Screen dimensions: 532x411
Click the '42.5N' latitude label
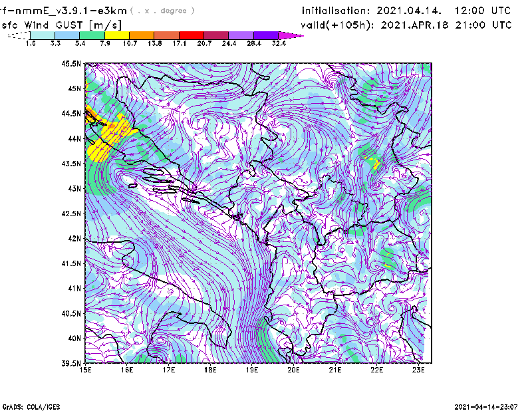(x=71, y=213)
